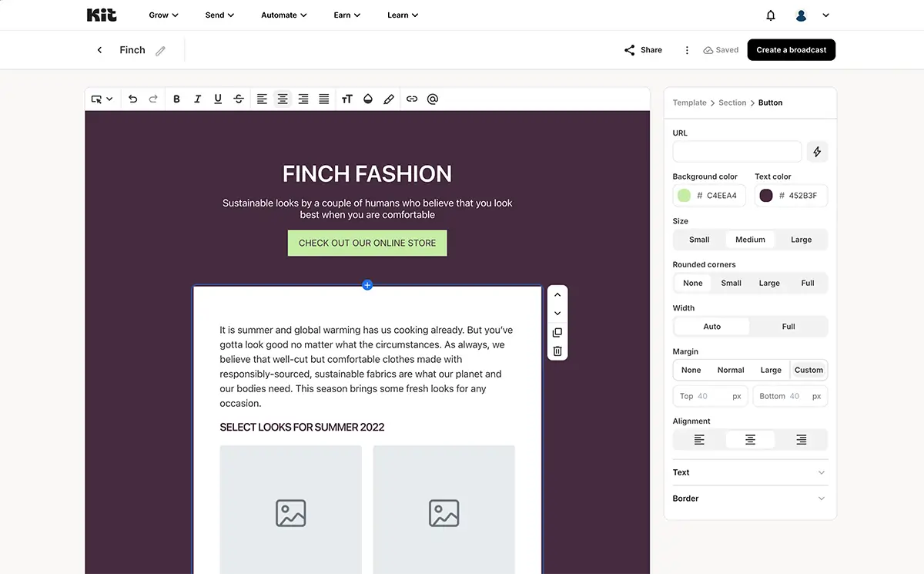924x574 pixels.
Task: Open the Learn menu
Action: [x=402, y=15]
